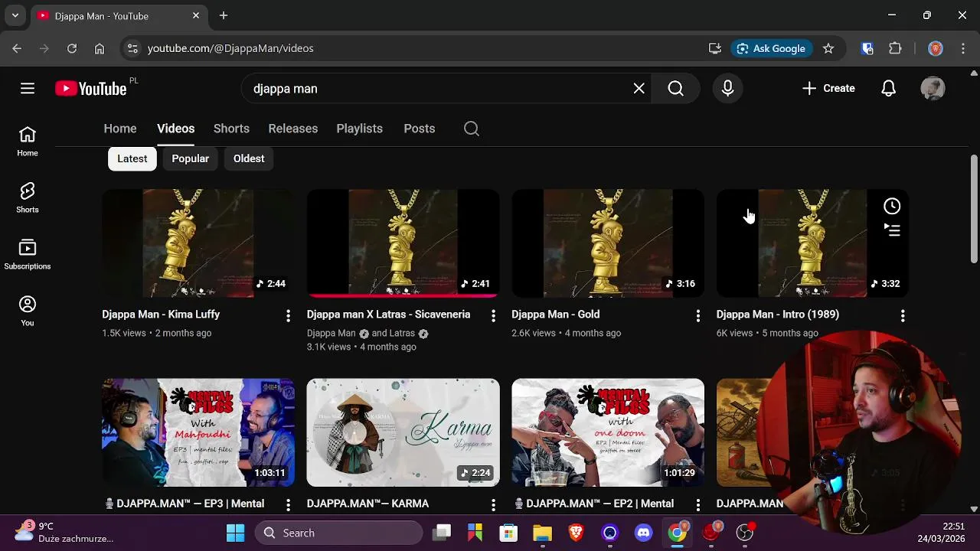980x551 pixels.
Task: Switch to the channel Shorts tab
Action: click(231, 129)
